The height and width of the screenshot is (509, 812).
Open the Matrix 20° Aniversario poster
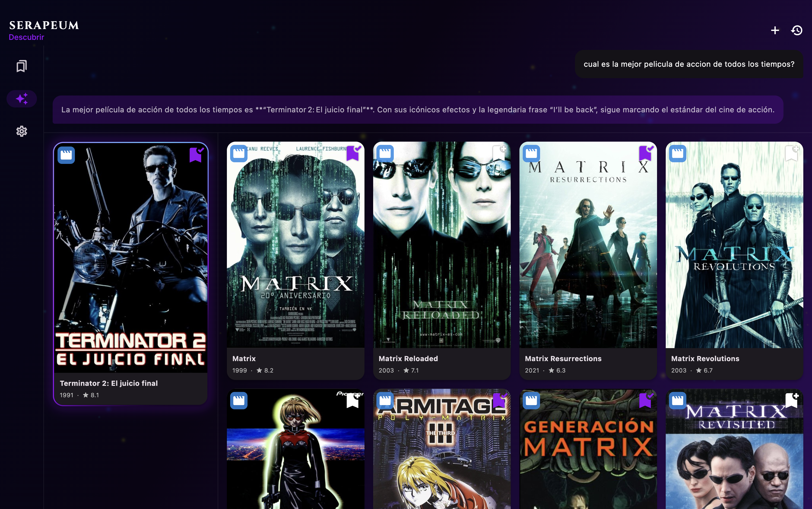coord(296,245)
